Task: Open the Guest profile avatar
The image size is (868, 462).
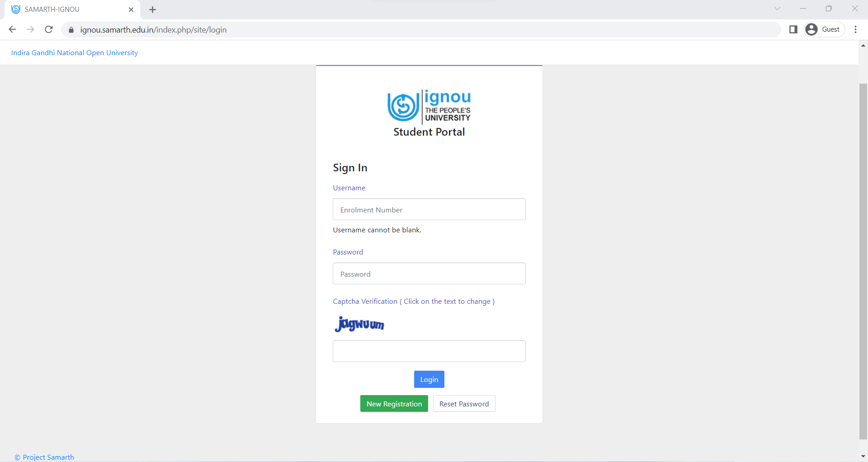Action: point(811,29)
